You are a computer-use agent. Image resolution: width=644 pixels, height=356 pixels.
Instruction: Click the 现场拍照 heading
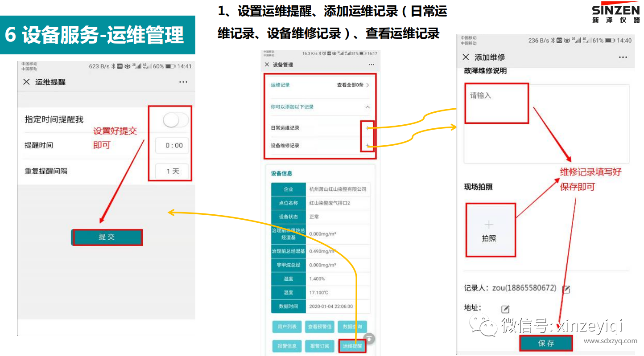478,187
